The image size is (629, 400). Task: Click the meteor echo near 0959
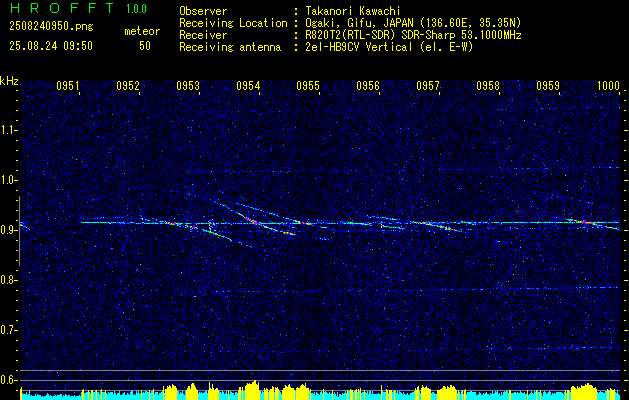(x=584, y=221)
